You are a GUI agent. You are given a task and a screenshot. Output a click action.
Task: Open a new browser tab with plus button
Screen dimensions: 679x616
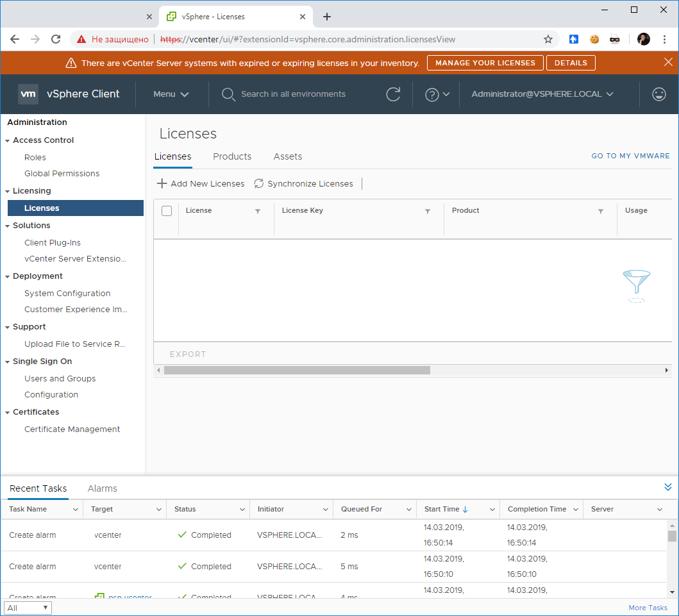327,17
